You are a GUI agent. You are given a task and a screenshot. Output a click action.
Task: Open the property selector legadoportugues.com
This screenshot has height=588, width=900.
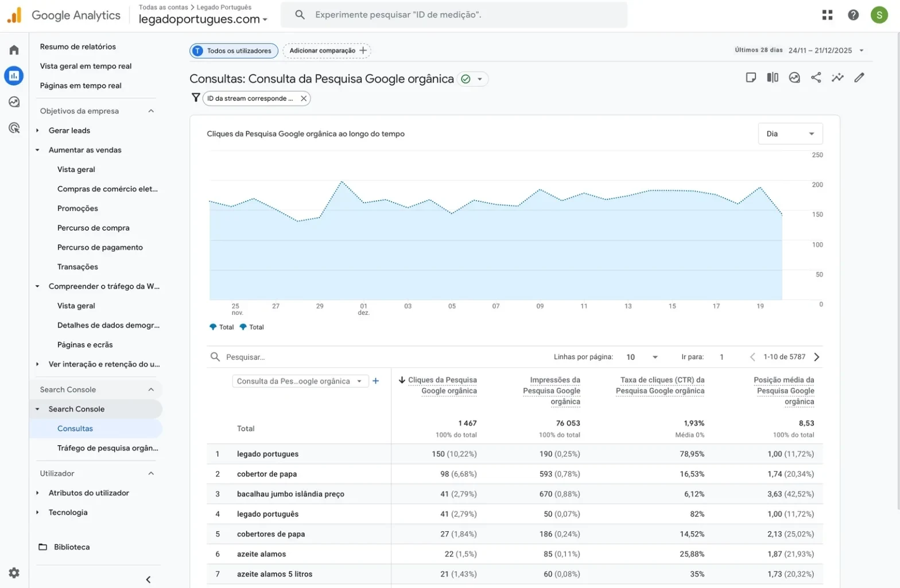click(203, 19)
